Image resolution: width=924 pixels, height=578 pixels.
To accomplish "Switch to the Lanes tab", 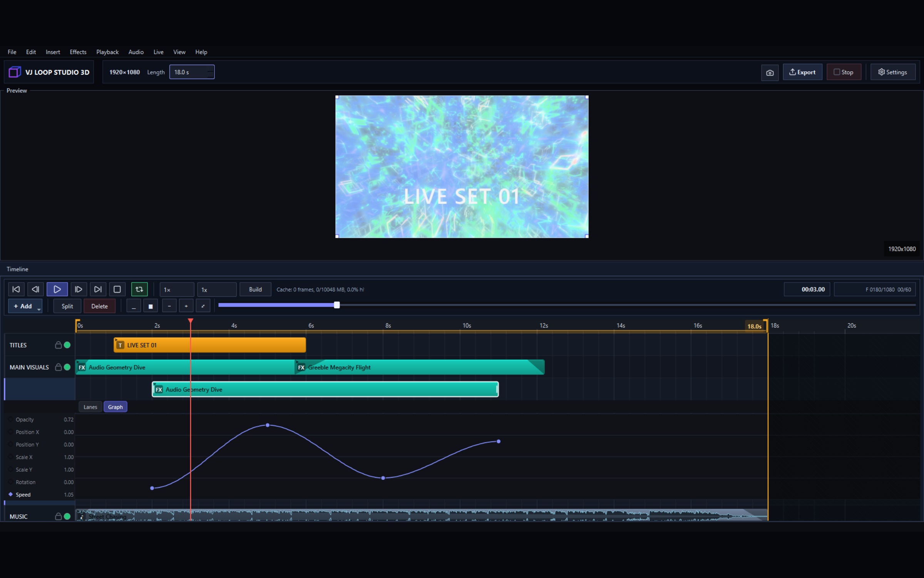I will [x=90, y=407].
